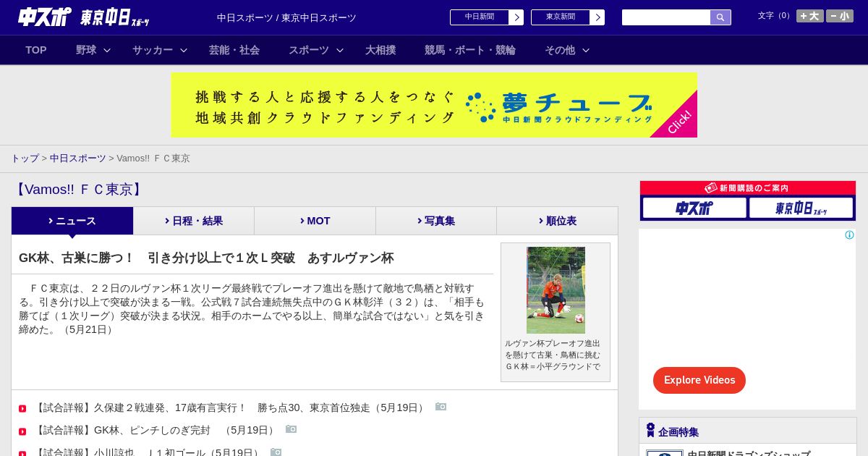Click the 中日スポーツ breadcrumb link
Image resolution: width=868 pixels, height=456 pixels.
tap(78, 158)
